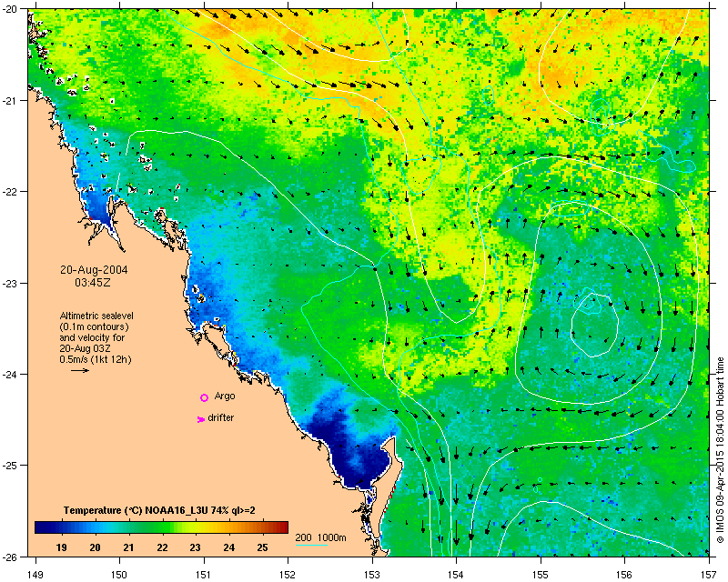Click the 'Altimetric sealevel' caption text
This screenshot has height=582, width=728.
pos(96,316)
